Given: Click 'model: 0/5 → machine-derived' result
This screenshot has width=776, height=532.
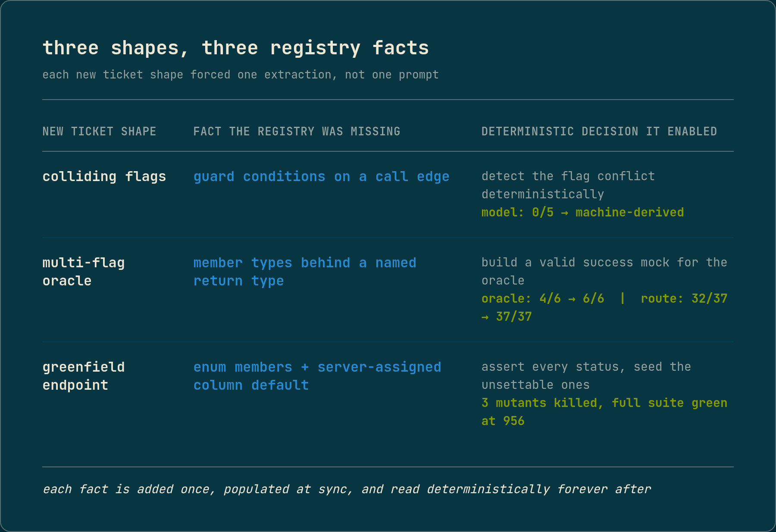Looking at the screenshot, I should click(582, 212).
